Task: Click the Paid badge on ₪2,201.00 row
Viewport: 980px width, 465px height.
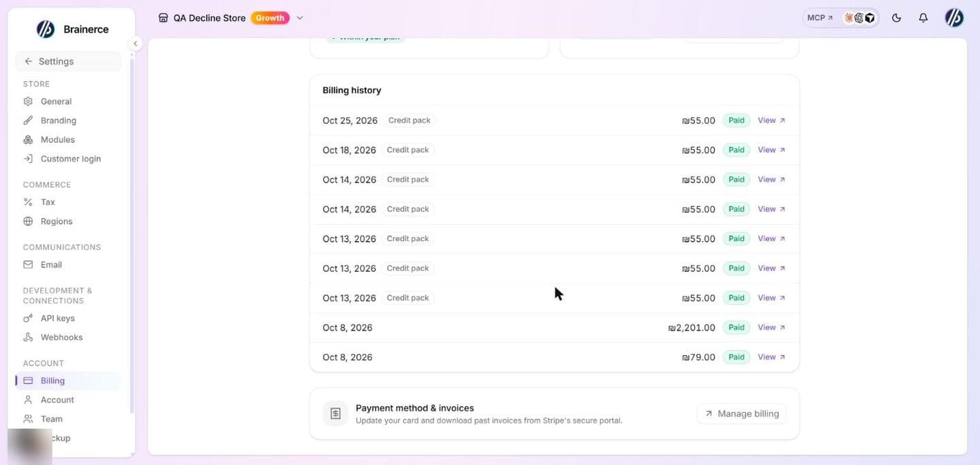Action: 736,327
